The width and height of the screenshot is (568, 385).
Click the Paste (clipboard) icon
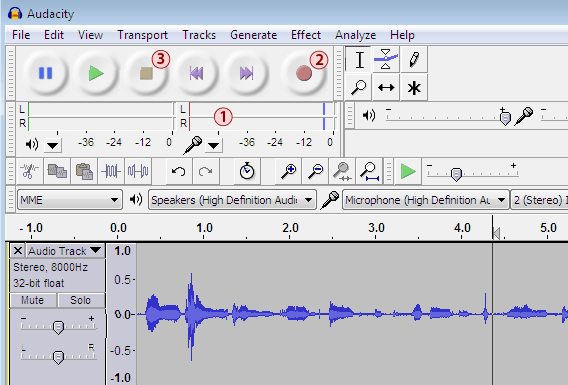(x=84, y=171)
